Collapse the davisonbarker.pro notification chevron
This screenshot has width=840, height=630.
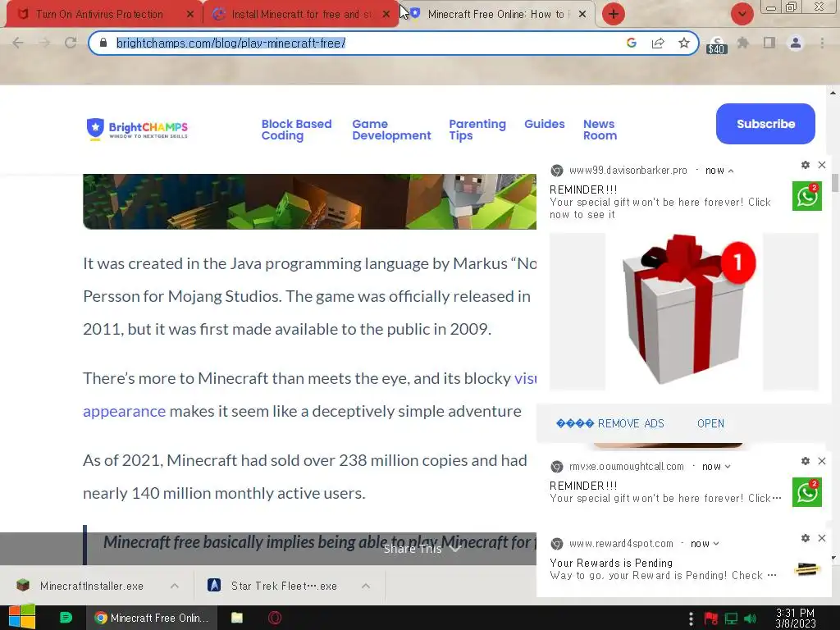[731, 171]
